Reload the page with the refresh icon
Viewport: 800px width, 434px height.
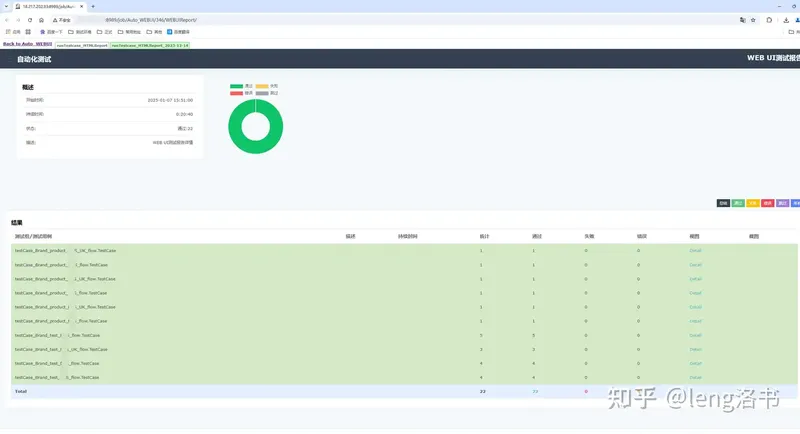click(29, 19)
